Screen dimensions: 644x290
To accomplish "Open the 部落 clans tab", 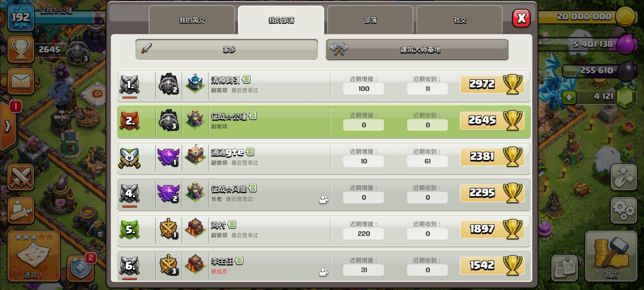I will point(370,20).
